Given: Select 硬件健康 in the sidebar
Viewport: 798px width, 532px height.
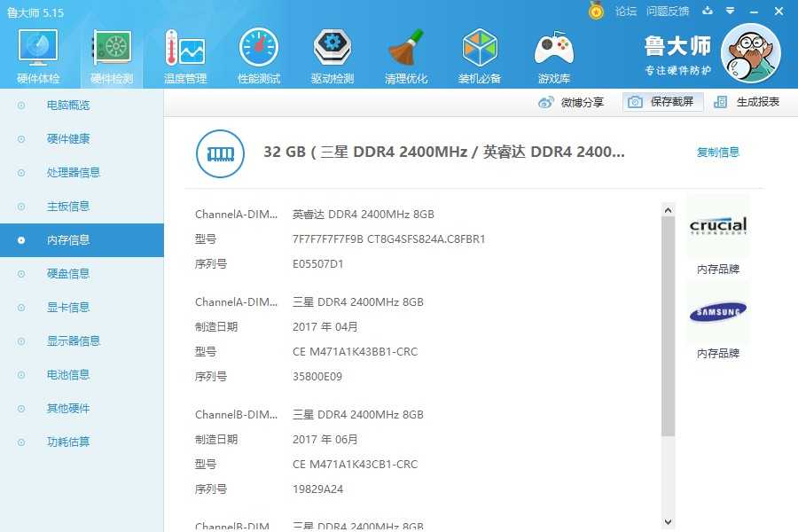Looking at the screenshot, I should [x=82, y=139].
